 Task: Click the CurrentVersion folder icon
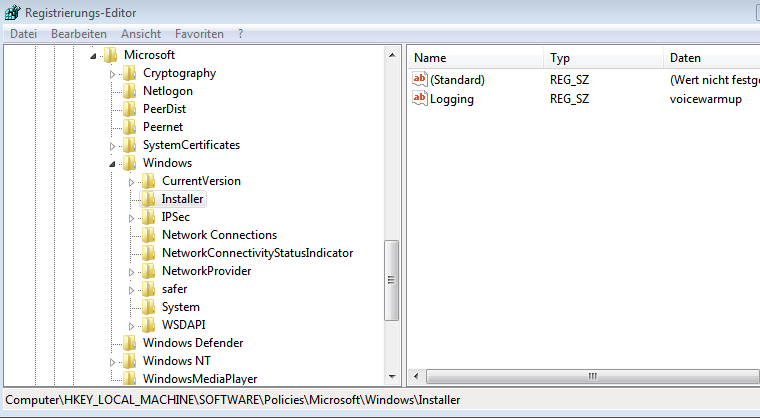148,181
